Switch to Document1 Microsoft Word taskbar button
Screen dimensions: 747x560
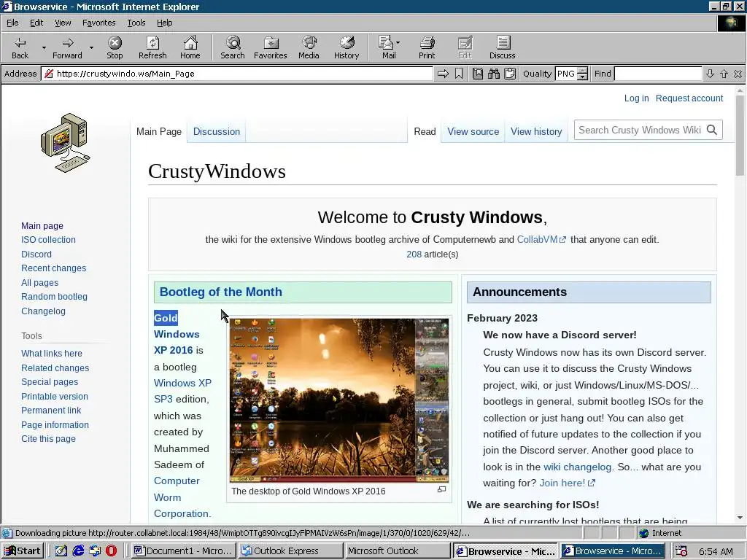click(184, 551)
